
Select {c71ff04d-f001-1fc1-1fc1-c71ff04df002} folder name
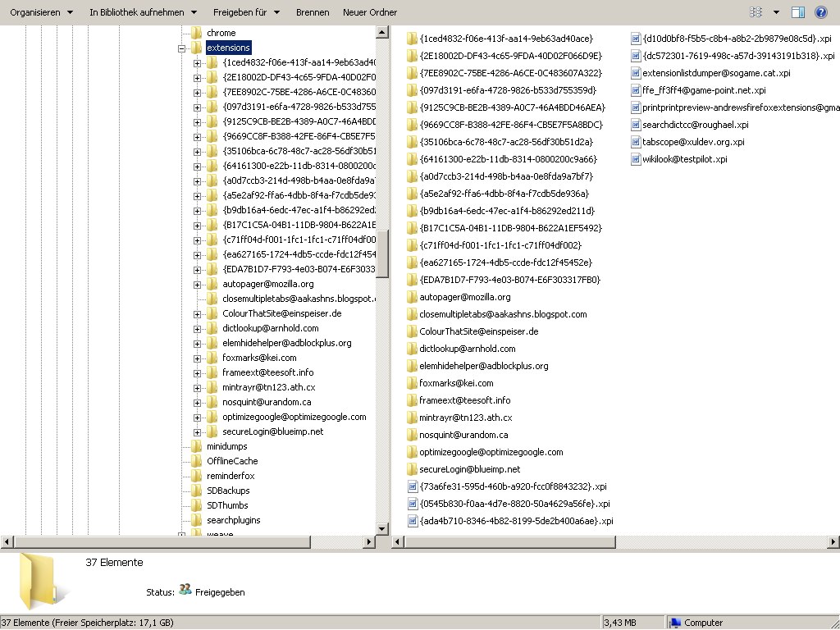point(500,244)
